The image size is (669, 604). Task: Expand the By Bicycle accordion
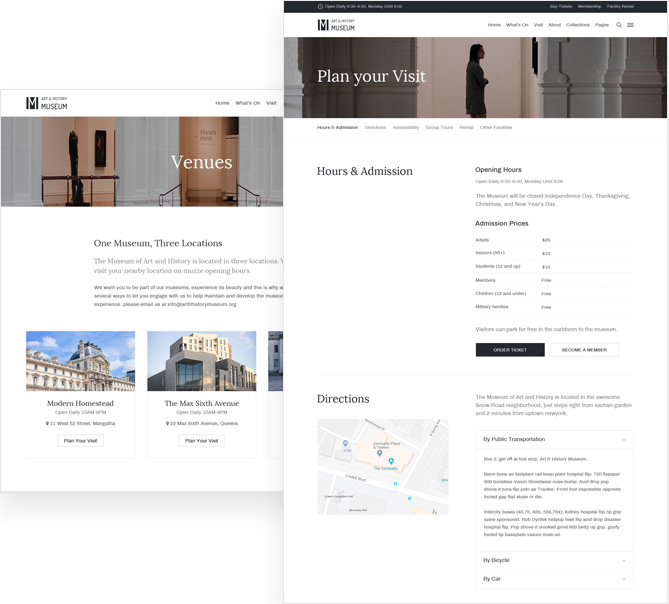click(x=623, y=561)
